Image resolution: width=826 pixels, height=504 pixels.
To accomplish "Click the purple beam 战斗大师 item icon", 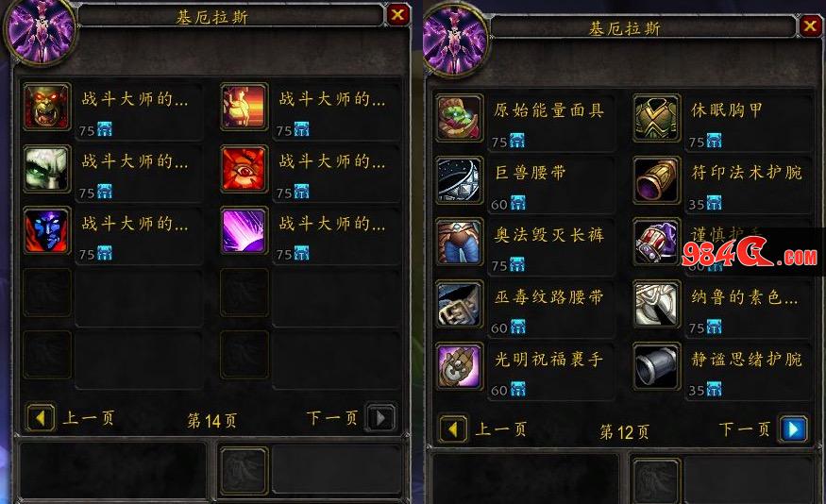I will pos(244,230).
